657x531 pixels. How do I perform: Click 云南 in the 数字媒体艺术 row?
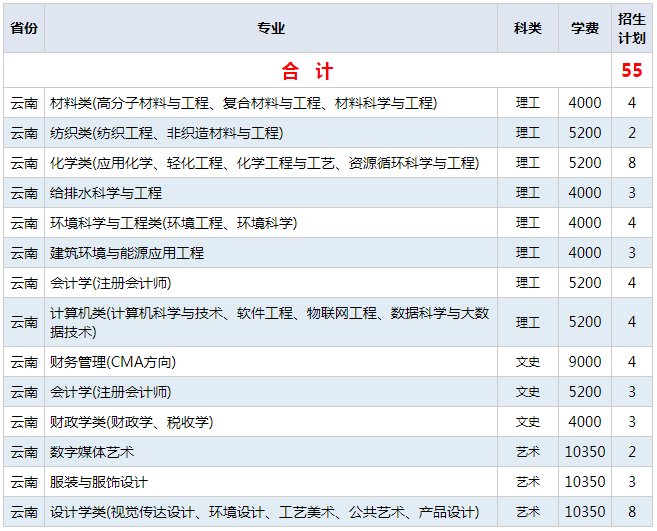pyautogui.click(x=24, y=452)
